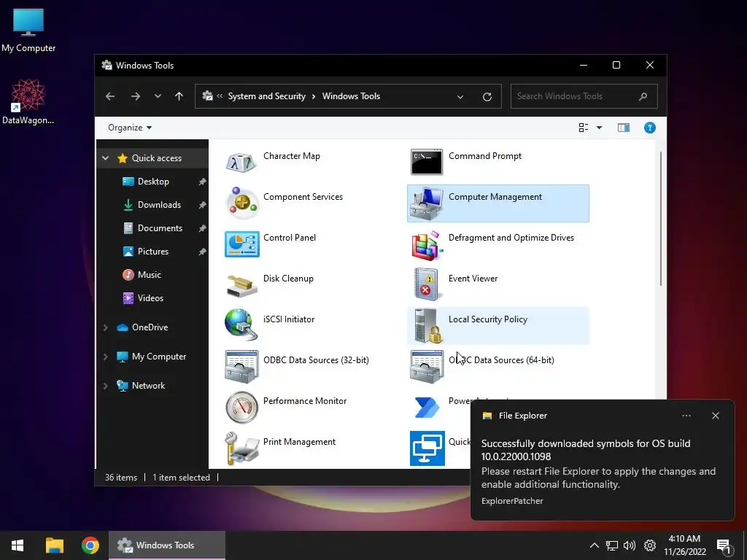Go forward using the forward arrow
This screenshot has width=747, height=560.
coord(136,96)
